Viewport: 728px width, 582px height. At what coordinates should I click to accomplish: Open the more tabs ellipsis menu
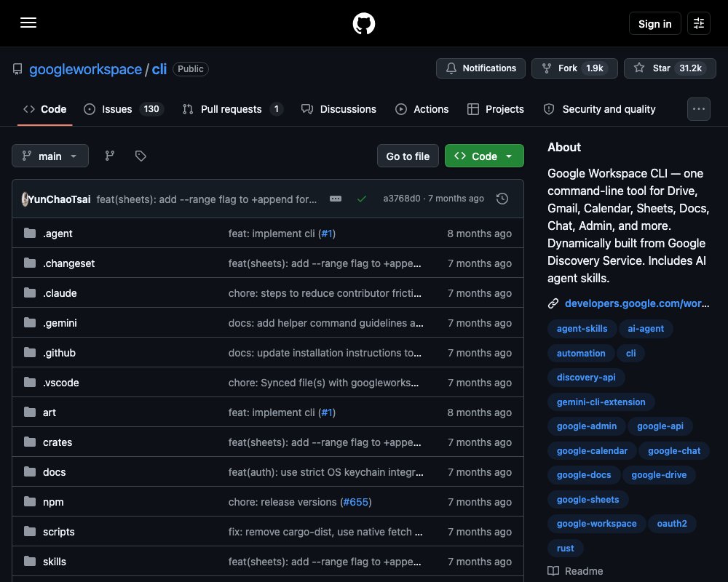pyautogui.click(x=699, y=109)
